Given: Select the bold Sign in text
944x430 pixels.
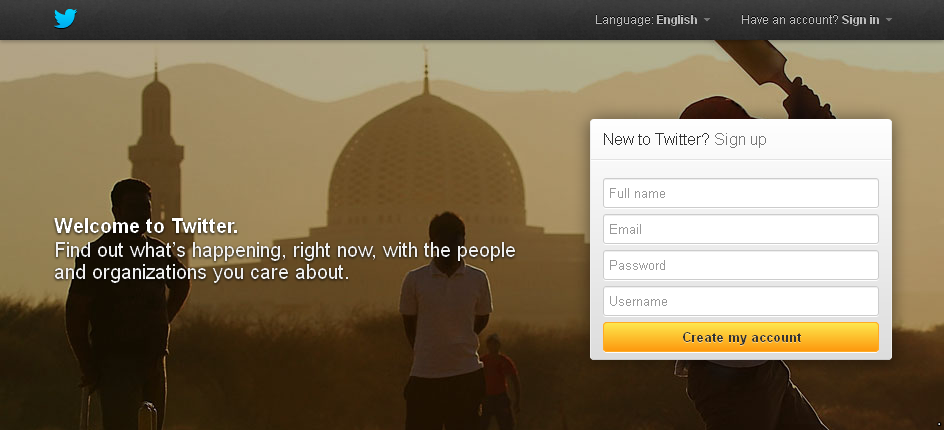Looking at the screenshot, I should (x=860, y=20).
